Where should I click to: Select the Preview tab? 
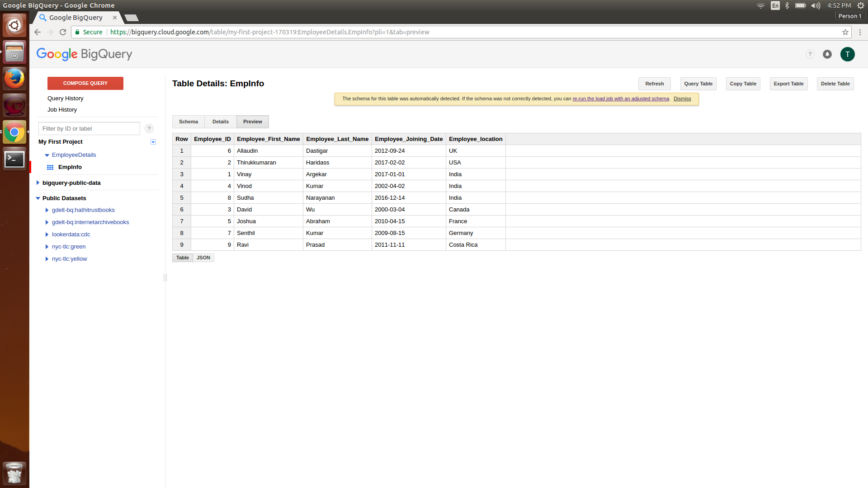(253, 122)
